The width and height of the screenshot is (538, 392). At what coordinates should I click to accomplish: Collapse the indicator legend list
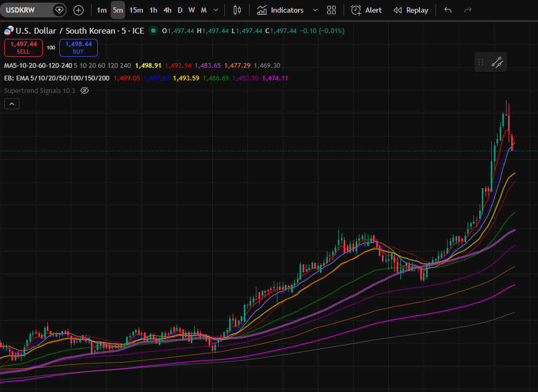12,104
